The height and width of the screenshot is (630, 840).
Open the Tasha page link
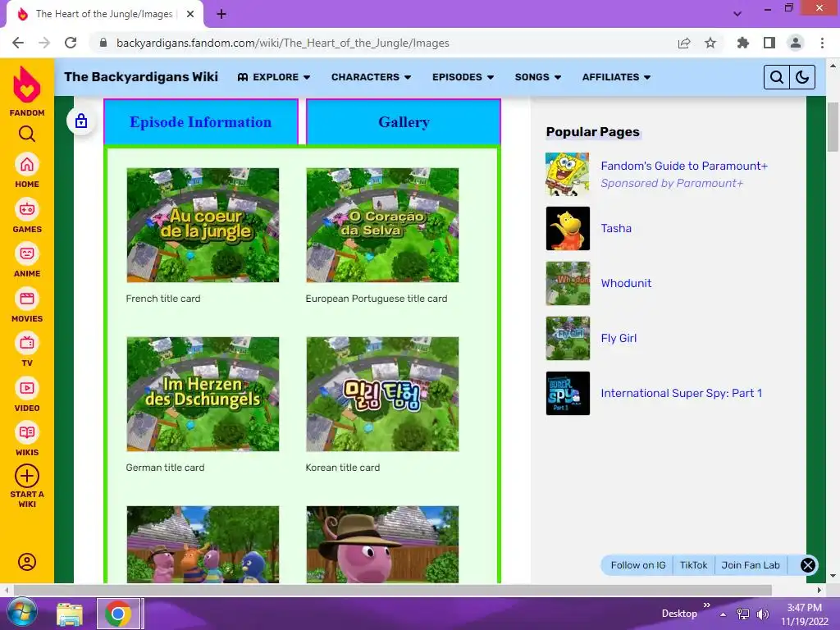coord(616,228)
